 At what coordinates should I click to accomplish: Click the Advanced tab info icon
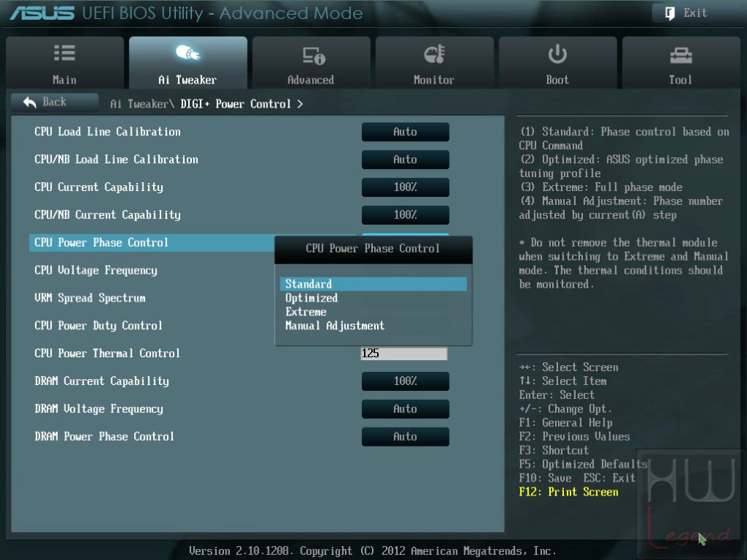[314, 56]
